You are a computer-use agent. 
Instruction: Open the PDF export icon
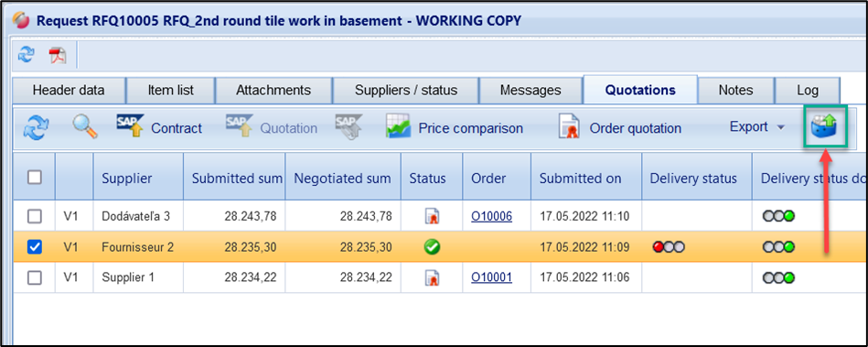[58, 56]
